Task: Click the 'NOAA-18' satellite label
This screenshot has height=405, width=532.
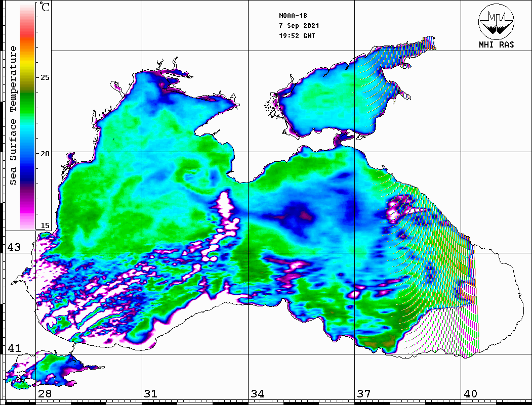Action: click(x=293, y=15)
